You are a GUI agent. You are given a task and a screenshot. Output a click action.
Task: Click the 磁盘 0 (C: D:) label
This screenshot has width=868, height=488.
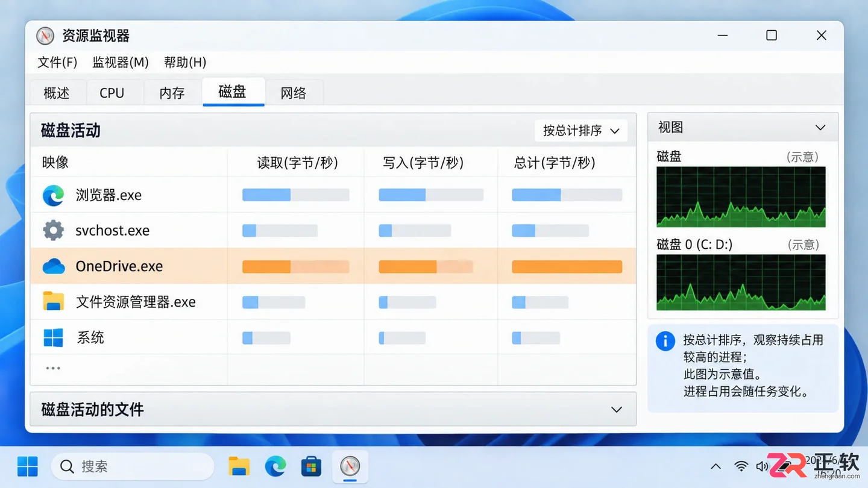point(694,244)
